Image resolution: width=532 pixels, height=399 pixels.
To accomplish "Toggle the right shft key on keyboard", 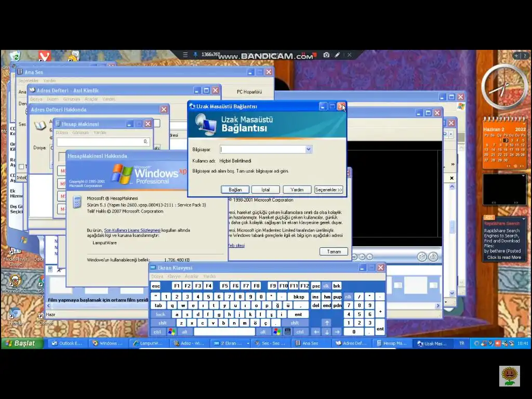I will pyautogui.click(x=295, y=323).
